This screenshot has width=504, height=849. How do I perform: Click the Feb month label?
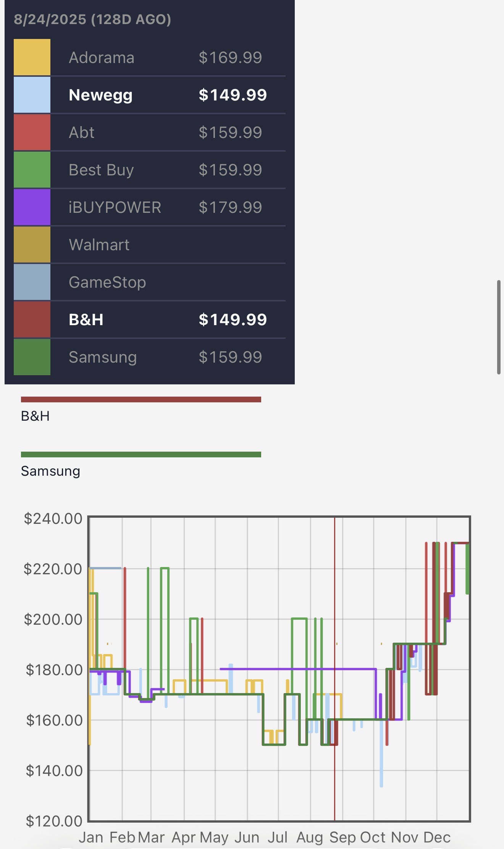pos(122,838)
